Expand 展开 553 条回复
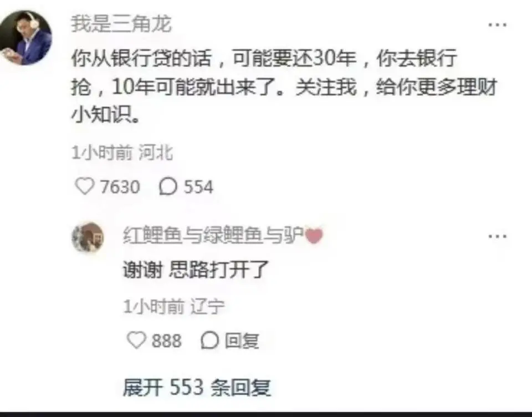 pos(197,387)
